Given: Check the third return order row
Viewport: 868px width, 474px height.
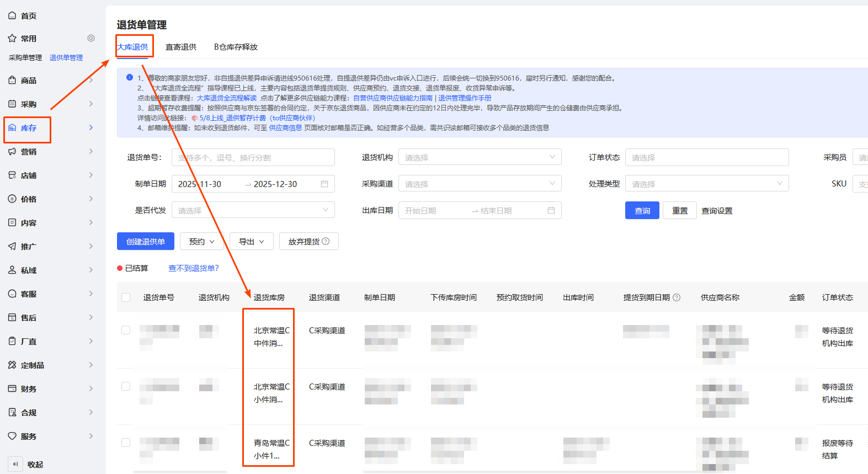Looking at the screenshot, I should pos(126,443).
